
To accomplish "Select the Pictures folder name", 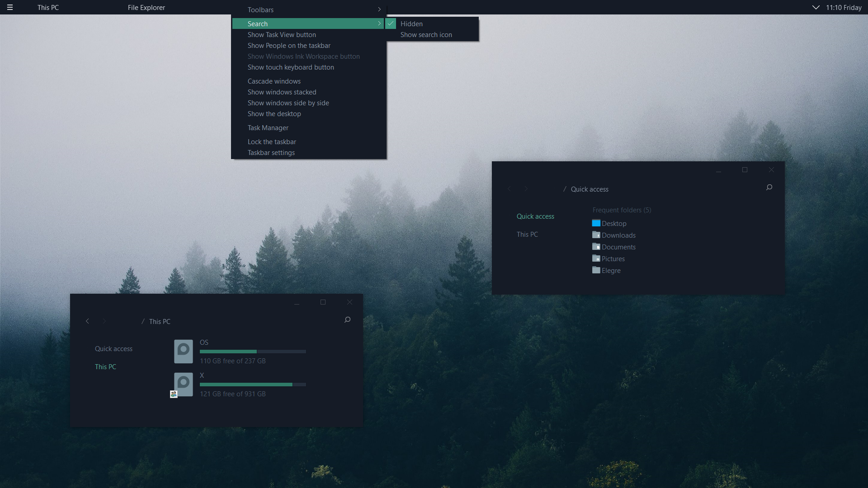I will (x=613, y=259).
